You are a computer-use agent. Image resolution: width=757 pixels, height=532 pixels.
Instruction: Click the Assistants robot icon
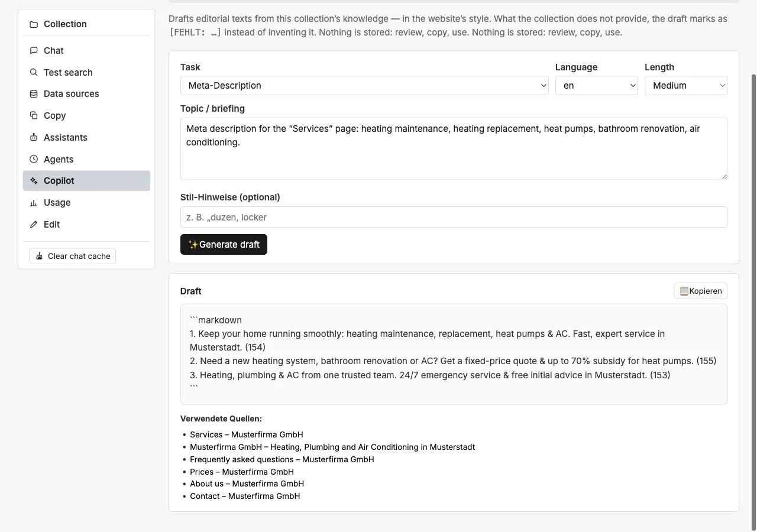pyautogui.click(x=34, y=138)
